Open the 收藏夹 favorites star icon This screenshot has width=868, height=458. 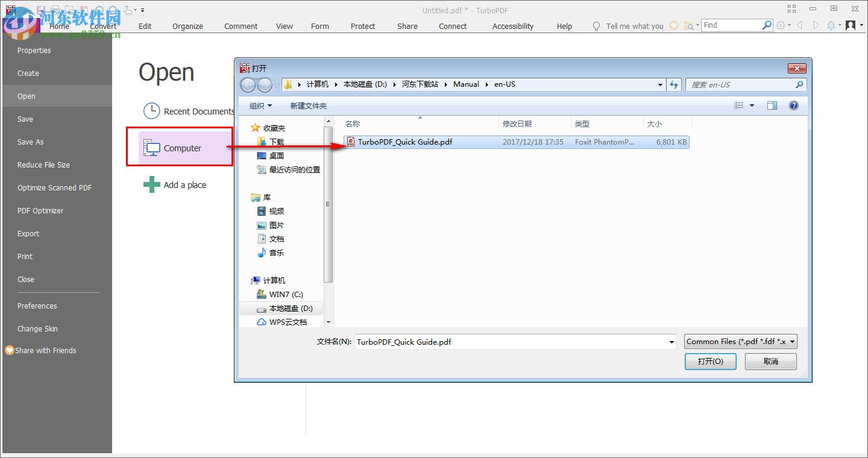pyautogui.click(x=256, y=127)
